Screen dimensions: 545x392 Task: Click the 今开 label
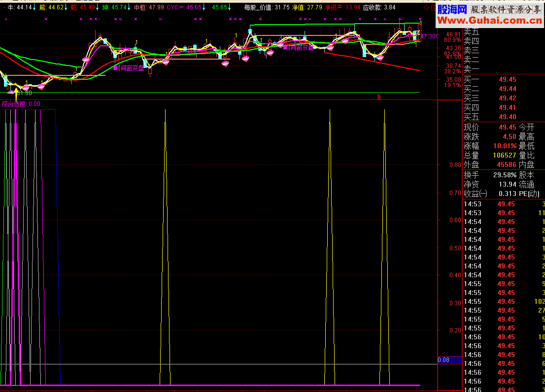tap(527, 127)
